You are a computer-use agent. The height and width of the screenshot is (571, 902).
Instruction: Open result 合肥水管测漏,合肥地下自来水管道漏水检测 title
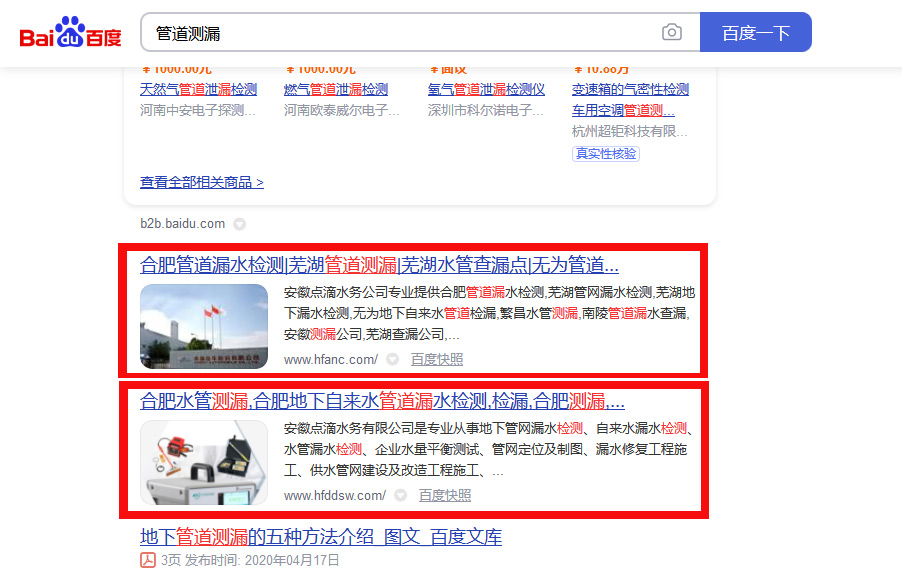[382, 401]
